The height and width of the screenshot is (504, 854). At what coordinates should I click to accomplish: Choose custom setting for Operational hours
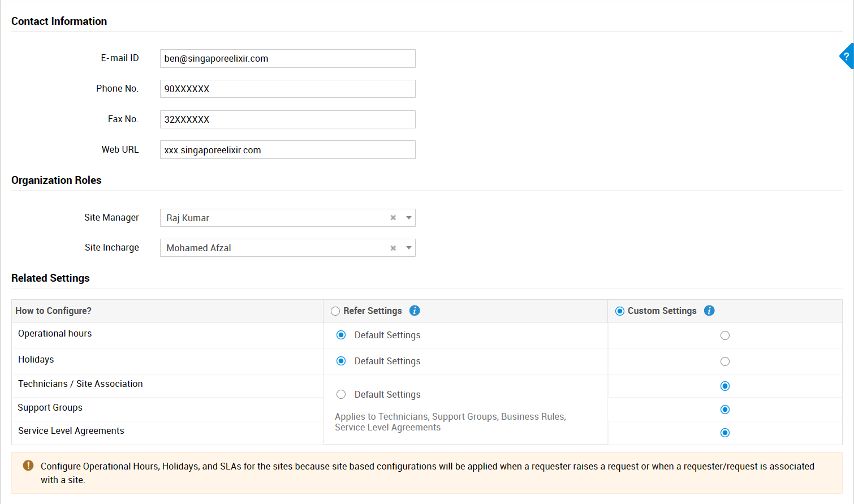725,335
